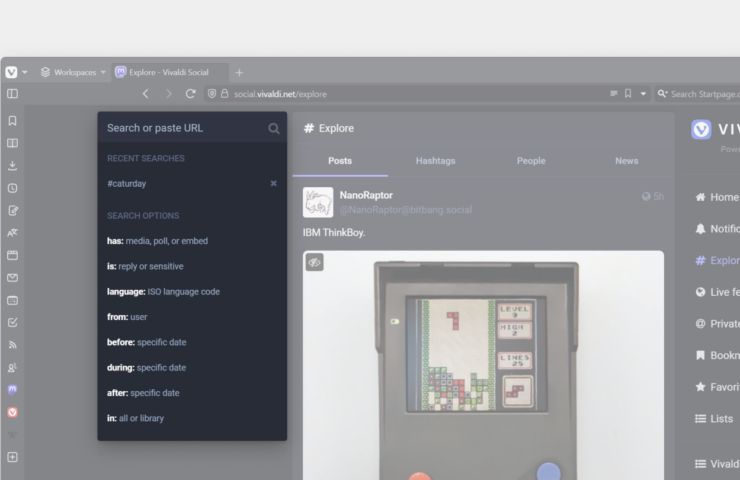Image resolution: width=740 pixels, height=480 pixels.
Task: Open Mail panel in sidebar
Action: click(13, 278)
